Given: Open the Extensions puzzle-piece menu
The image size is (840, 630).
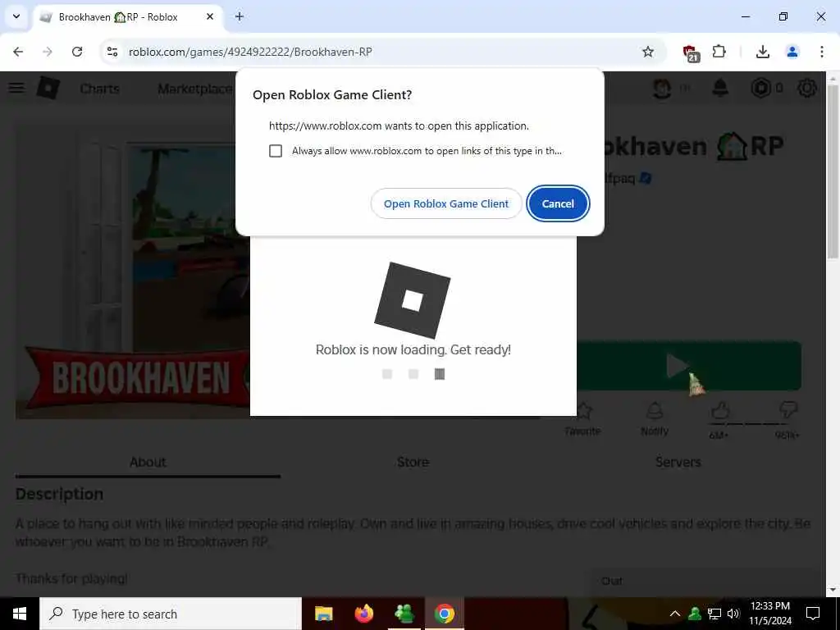Looking at the screenshot, I should 719,52.
